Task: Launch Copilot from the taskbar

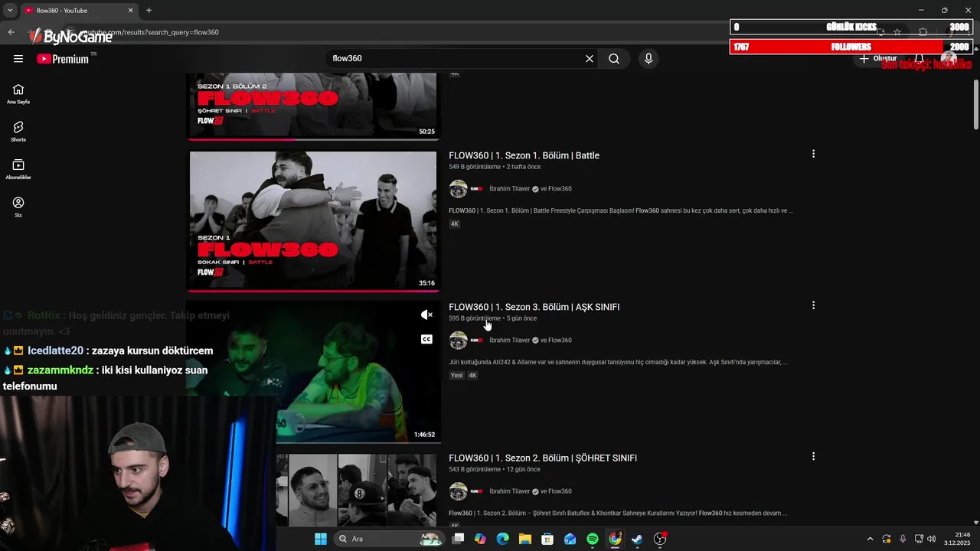Action: point(480,539)
